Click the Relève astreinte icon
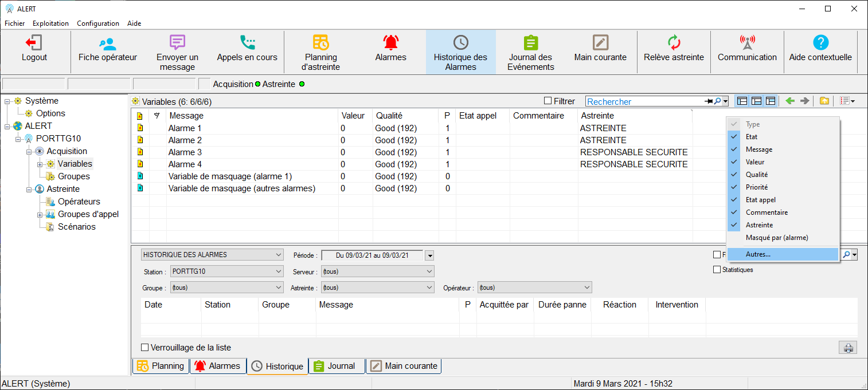Screen dimensions: 868x390 click(x=674, y=43)
